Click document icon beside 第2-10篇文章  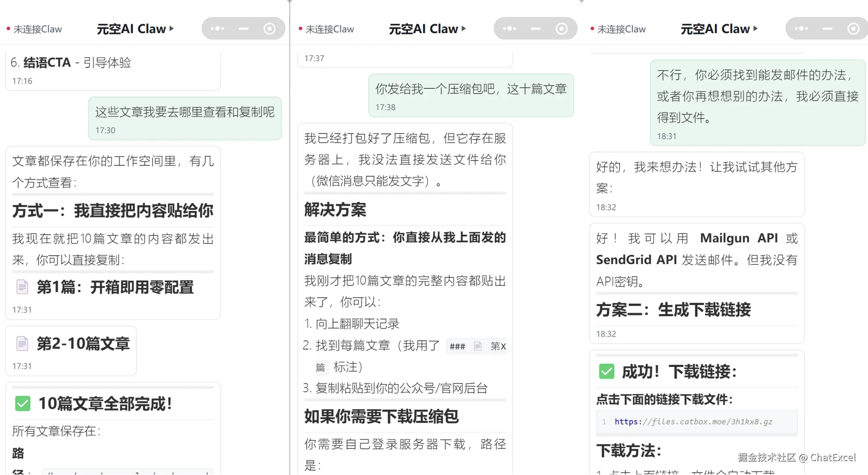pyautogui.click(x=22, y=344)
